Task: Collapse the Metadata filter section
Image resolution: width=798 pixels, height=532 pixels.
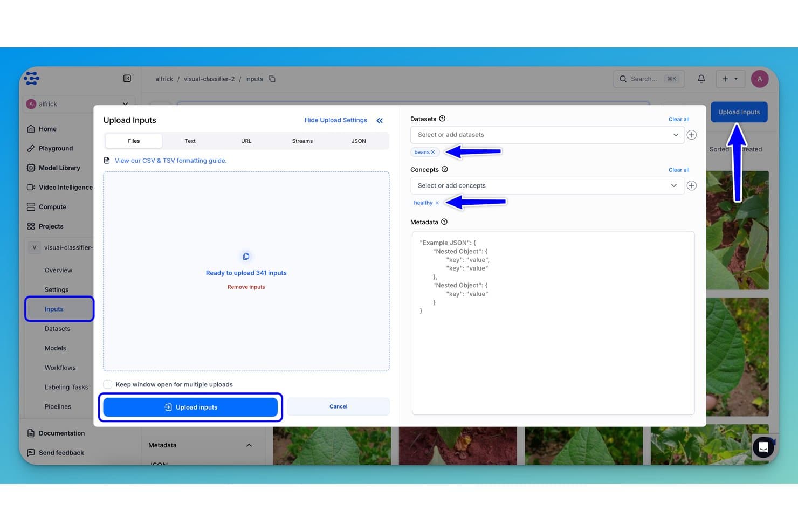Action: point(249,445)
